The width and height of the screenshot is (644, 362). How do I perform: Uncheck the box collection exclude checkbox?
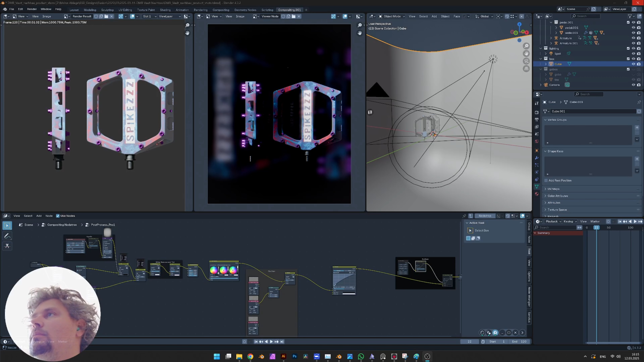click(x=628, y=59)
